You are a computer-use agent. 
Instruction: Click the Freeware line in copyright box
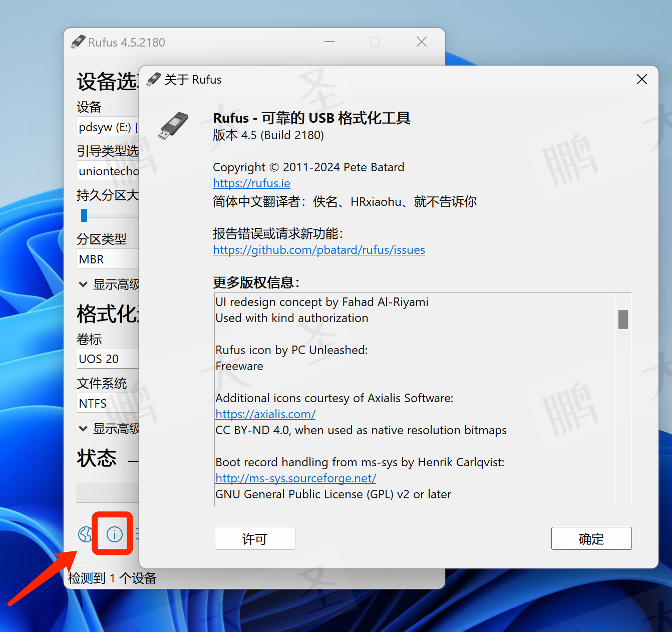239,366
